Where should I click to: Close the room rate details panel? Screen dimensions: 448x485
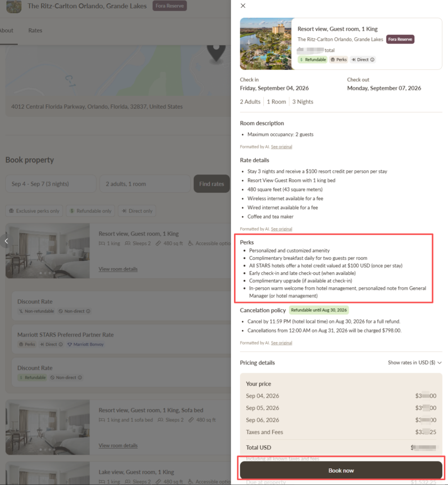click(243, 5)
